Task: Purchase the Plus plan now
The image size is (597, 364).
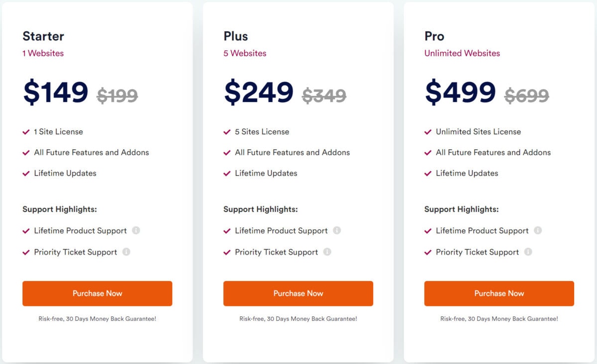Action: (x=298, y=293)
